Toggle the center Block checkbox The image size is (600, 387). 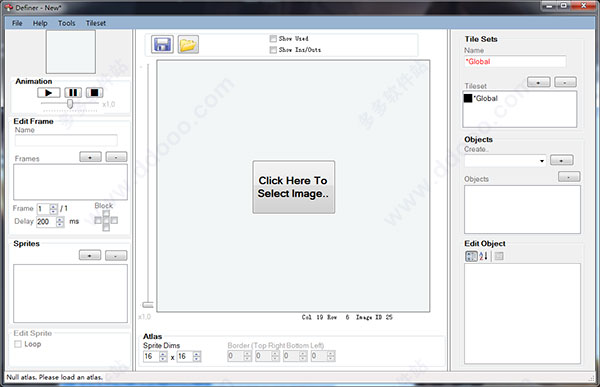click(x=106, y=220)
